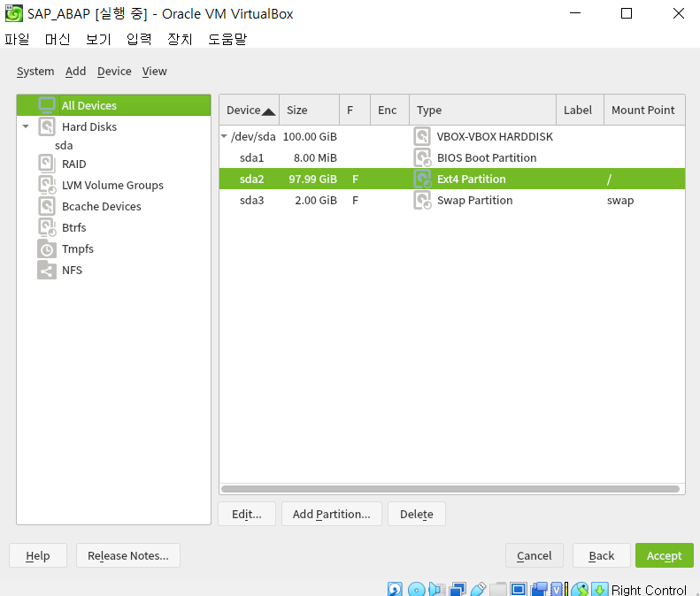700x596 pixels.
Task: Open the 보기 VirtualBox menu
Action: pos(98,39)
